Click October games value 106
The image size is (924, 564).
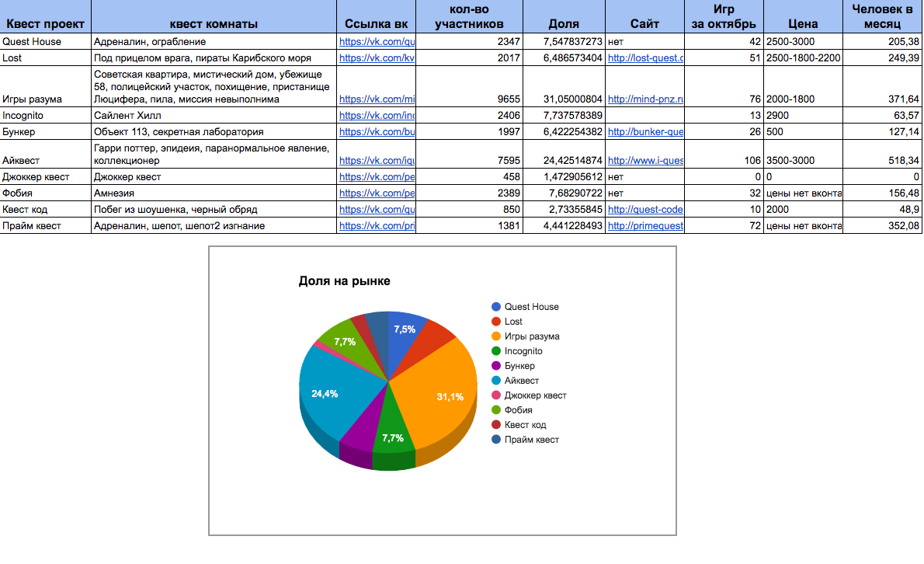click(x=724, y=155)
